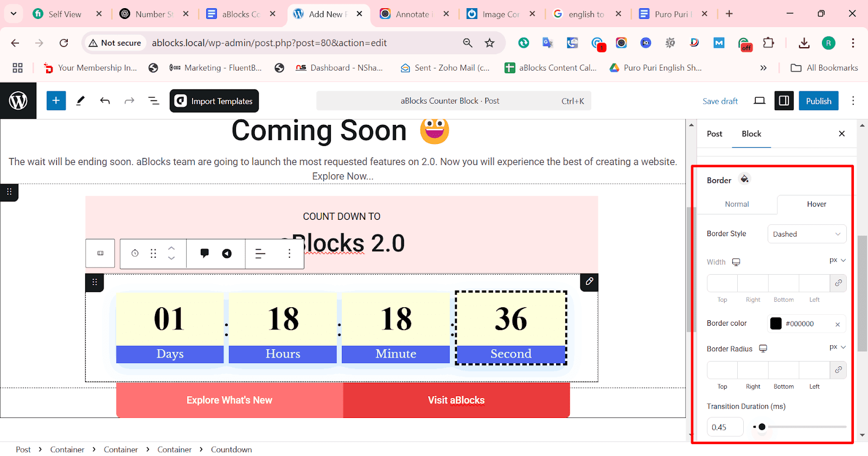Expand the hidden bookmarks chevron
Screen dimensions: 868x456
[763, 68]
